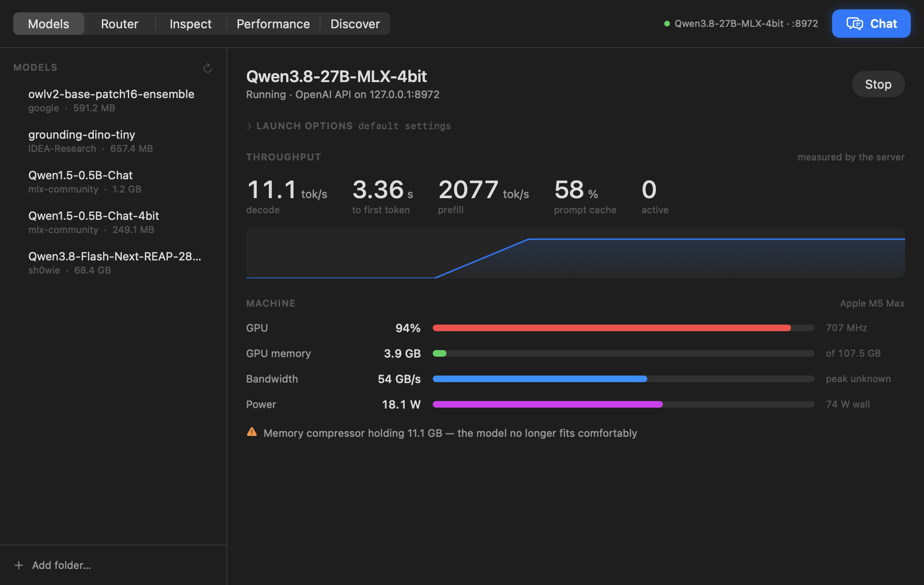Open the Discover tab
Image resolution: width=924 pixels, height=585 pixels.
355,24
